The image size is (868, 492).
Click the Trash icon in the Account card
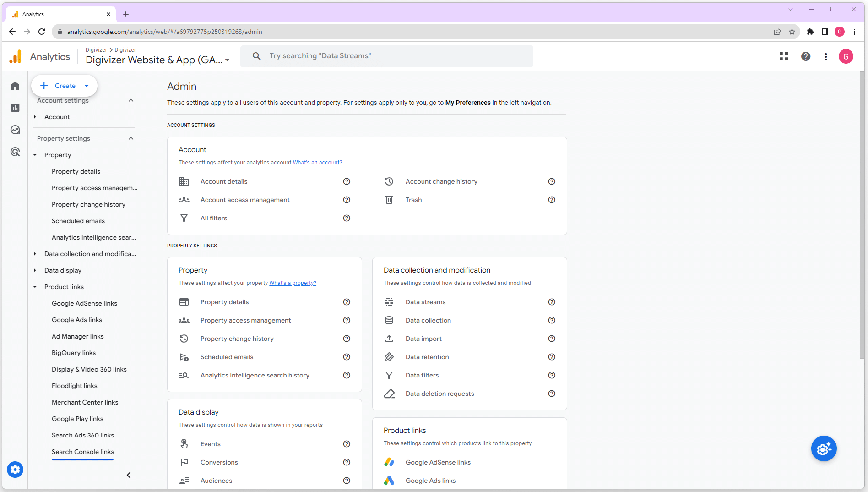389,200
